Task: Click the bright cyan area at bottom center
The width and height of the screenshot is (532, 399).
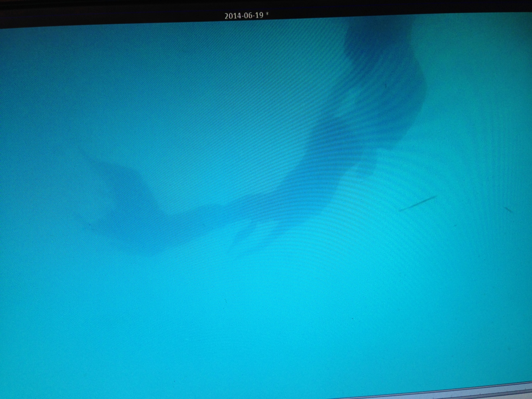Action: point(266,337)
